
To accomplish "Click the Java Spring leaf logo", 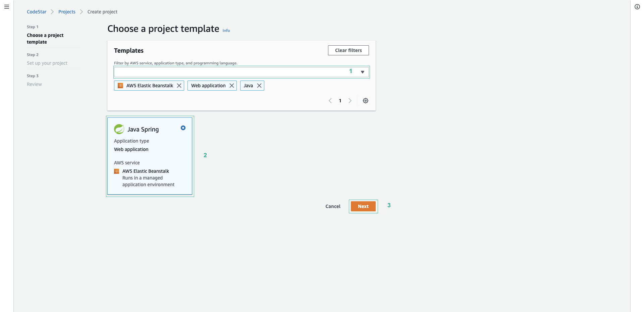I will coord(119,129).
